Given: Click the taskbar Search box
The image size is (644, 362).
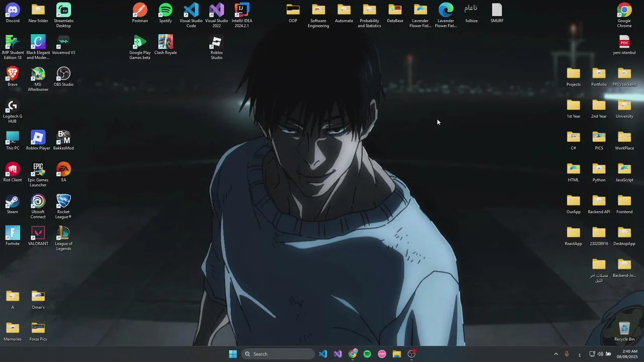Looking at the screenshot, I should click(x=278, y=354).
